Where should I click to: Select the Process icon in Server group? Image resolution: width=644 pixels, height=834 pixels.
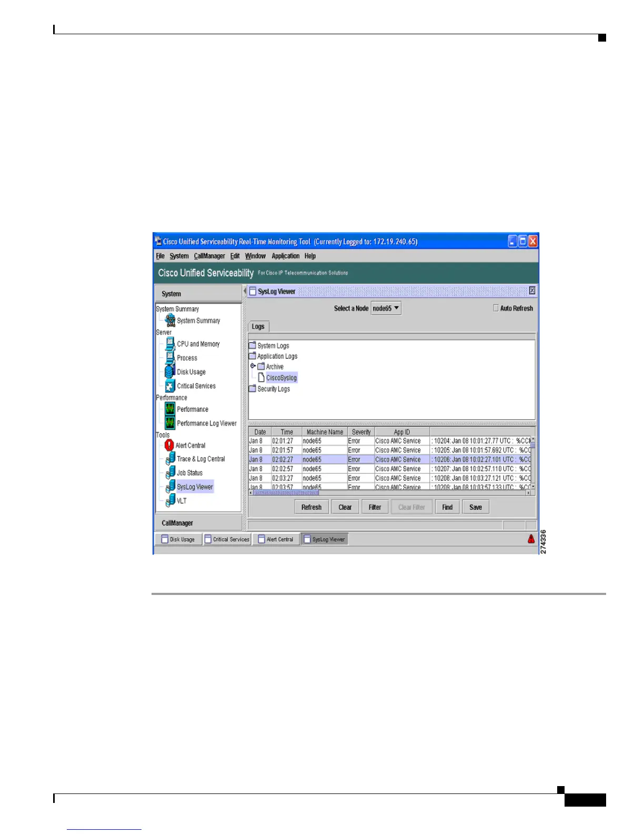point(170,358)
